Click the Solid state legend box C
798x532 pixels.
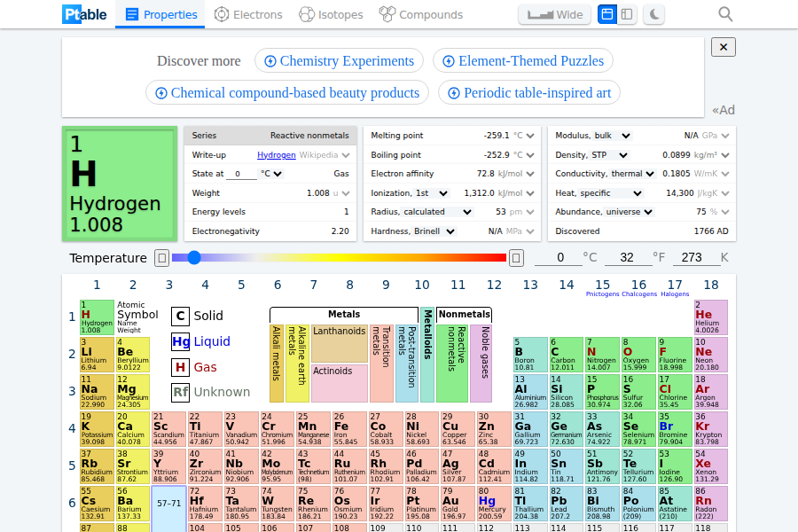tap(180, 317)
